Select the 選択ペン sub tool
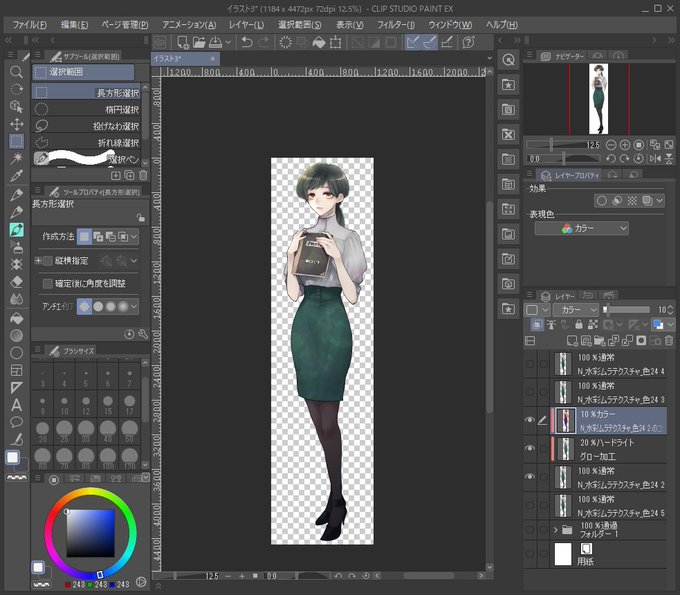The width and height of the screenshot is (680, 595). pyautogui.click(x=86, y=158)
